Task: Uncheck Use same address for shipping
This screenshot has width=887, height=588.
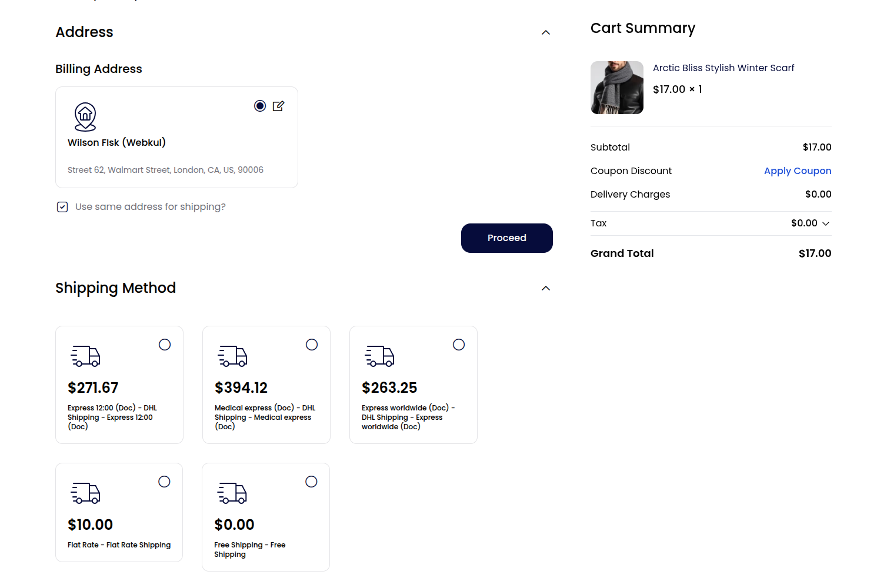Action: point(62,206)
